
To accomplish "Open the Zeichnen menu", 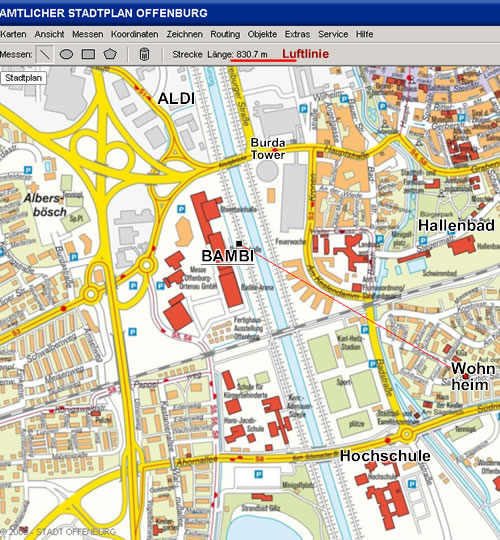I will click(185, 34).
